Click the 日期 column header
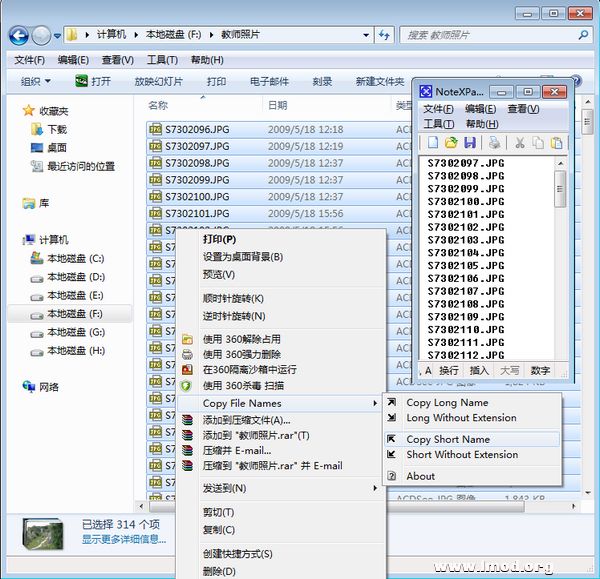Viewport: 600px width, 579px height. point(277,105)
